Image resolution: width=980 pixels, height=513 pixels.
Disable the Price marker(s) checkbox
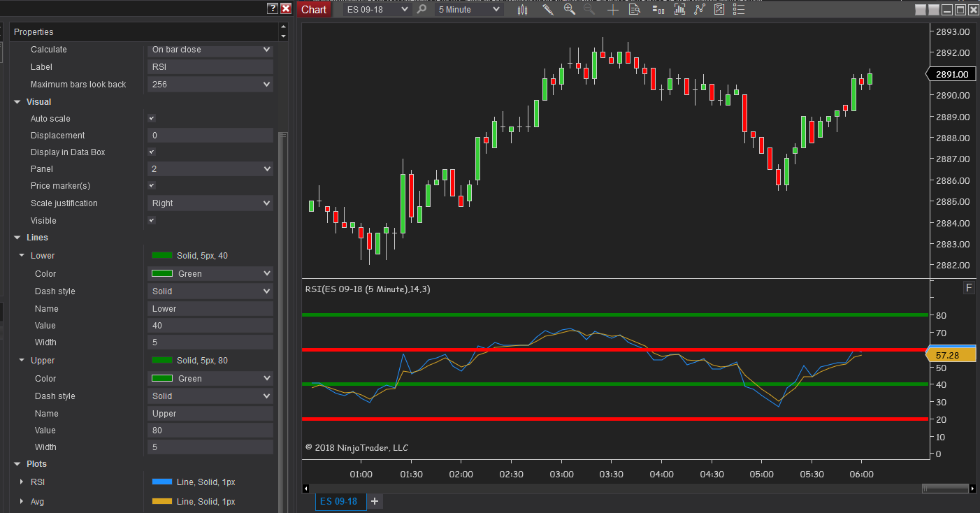152,186
